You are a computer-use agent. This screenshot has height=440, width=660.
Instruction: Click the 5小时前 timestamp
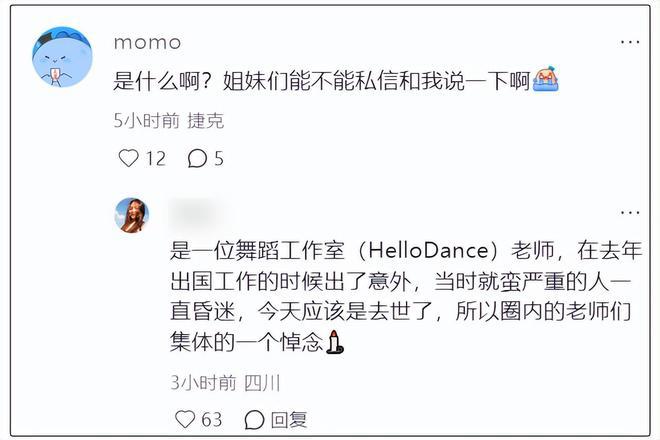pos(146,121)
